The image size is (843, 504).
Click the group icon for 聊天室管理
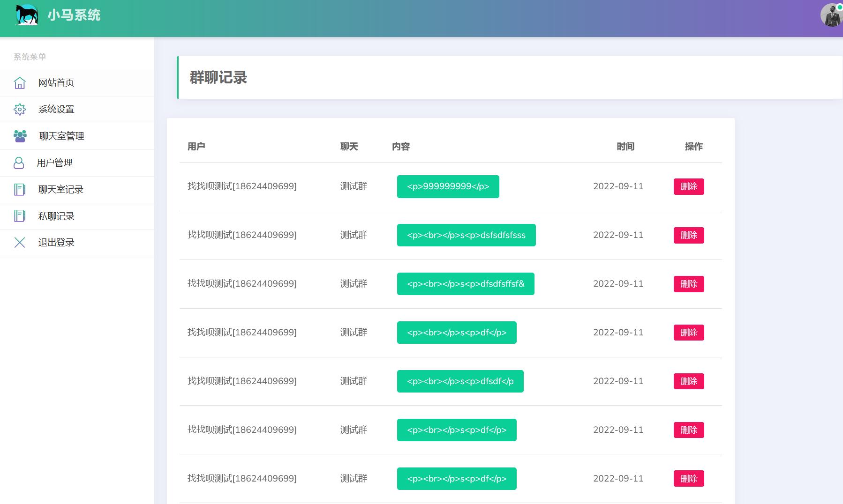[20, 136]
